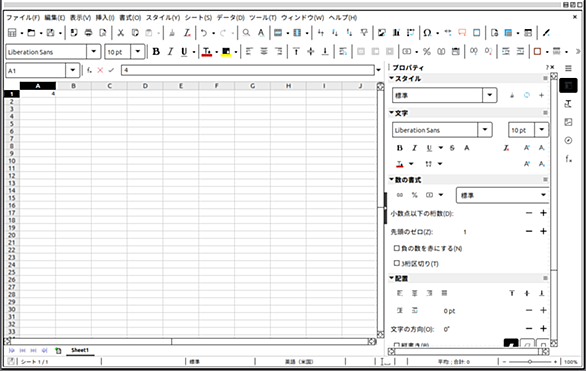Image resolution: width=586 pixels, height=371 pixels.
Task: Open the 編集 menu
Action: pos(55,18)
